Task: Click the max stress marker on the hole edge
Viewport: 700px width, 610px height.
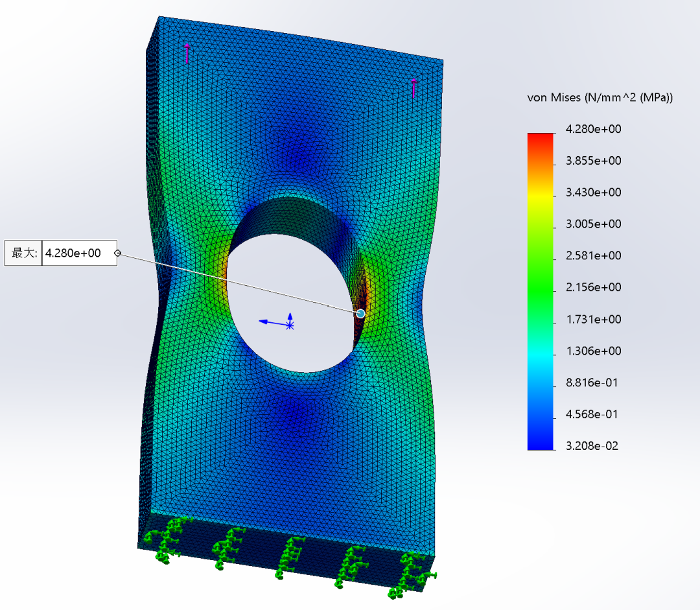Action: point(360,314)
